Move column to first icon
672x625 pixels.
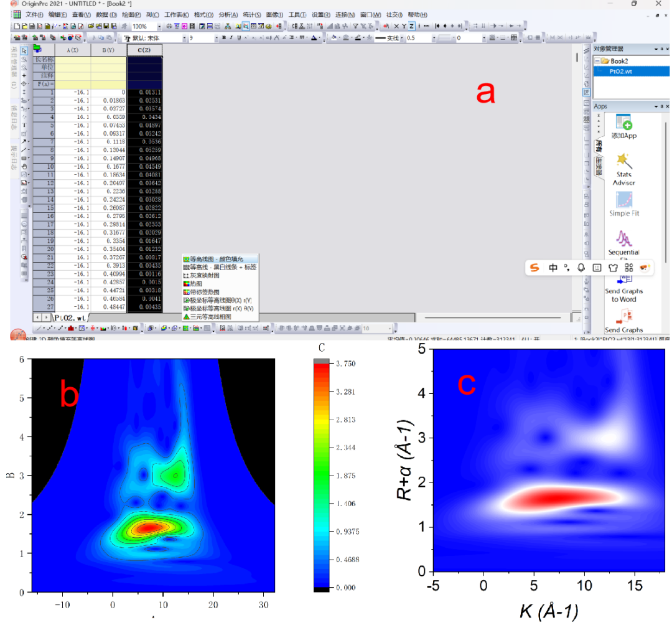(437, 26)
